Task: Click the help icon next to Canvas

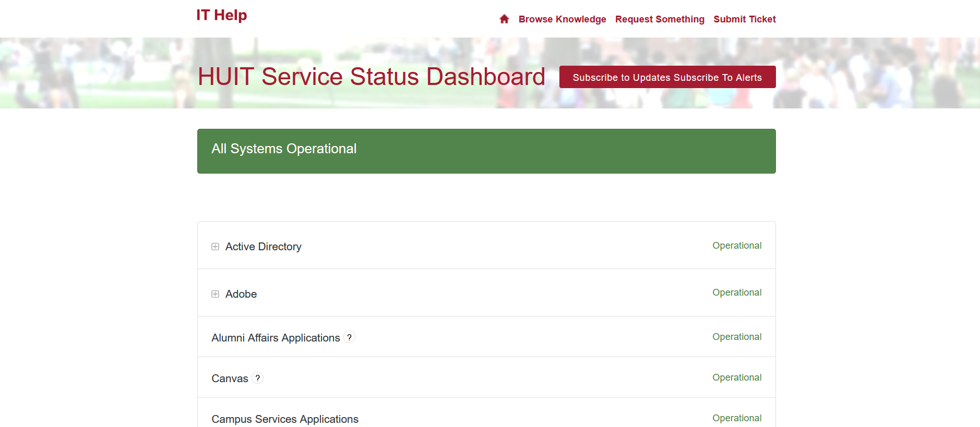Action: (x=258, y=378)
